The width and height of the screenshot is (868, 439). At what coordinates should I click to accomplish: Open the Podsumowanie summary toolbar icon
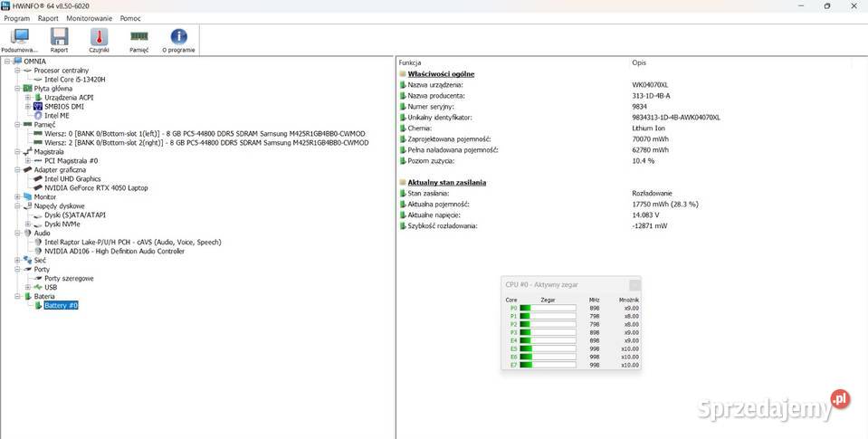click(20, 36)
